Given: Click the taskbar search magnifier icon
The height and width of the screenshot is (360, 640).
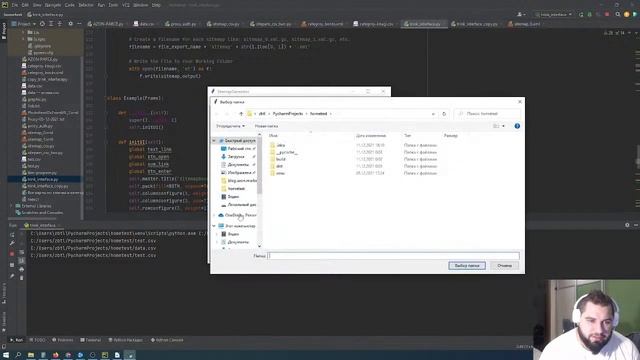Looking at the screenshot, I should (18, 355).
